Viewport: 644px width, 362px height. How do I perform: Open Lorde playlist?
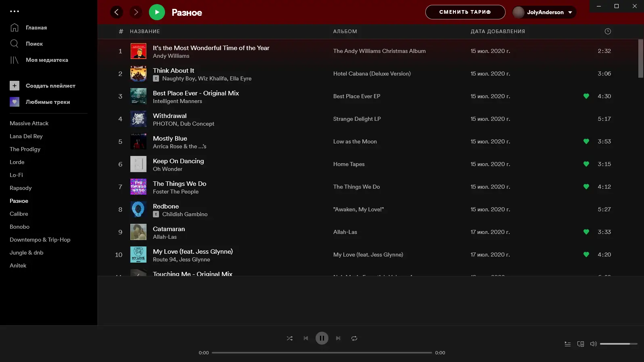click(x=17, y=162)
